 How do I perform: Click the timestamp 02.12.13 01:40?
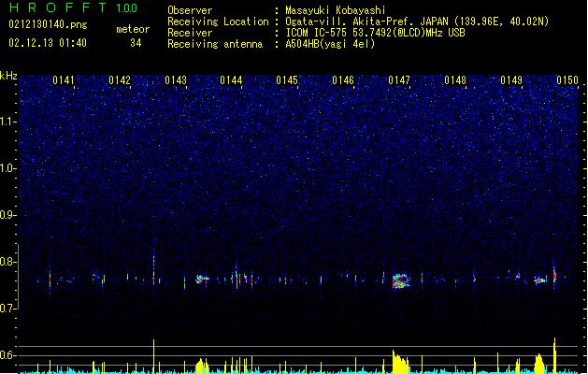point(48,43)
